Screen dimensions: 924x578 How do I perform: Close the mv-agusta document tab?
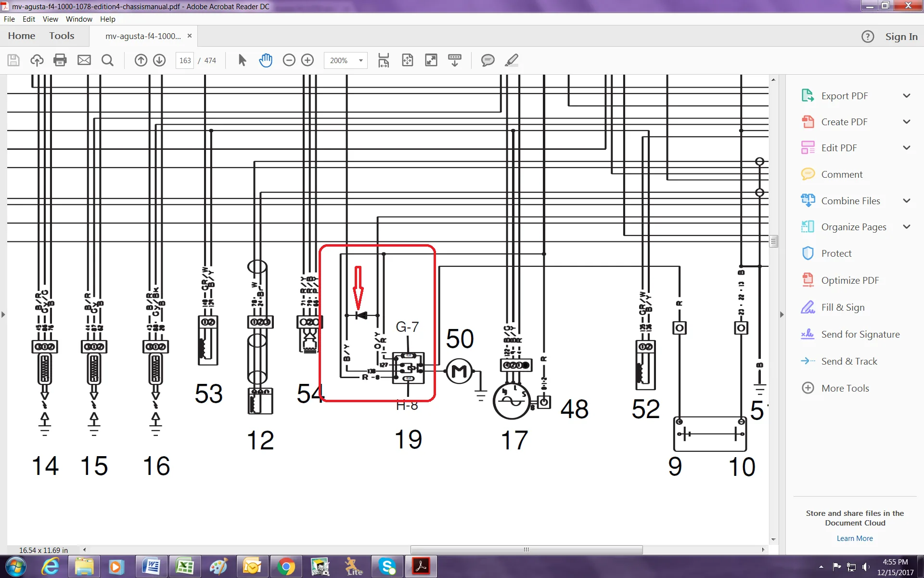coord(190,36)
